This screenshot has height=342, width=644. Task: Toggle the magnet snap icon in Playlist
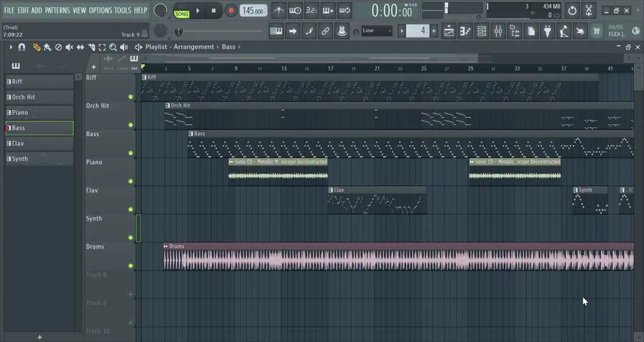point(21,47)
